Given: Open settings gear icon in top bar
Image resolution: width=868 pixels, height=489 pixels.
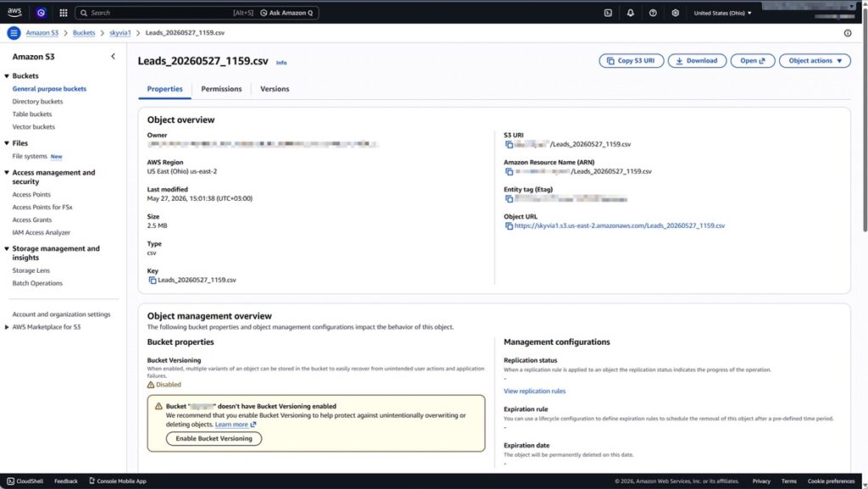Looking at the screenshot, I should point(676,13).
